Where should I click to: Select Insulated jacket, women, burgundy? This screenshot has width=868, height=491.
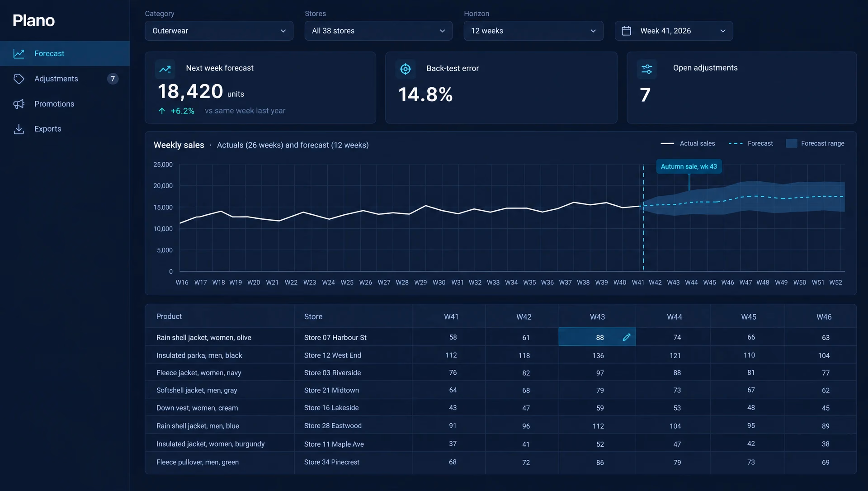[211, 444]
